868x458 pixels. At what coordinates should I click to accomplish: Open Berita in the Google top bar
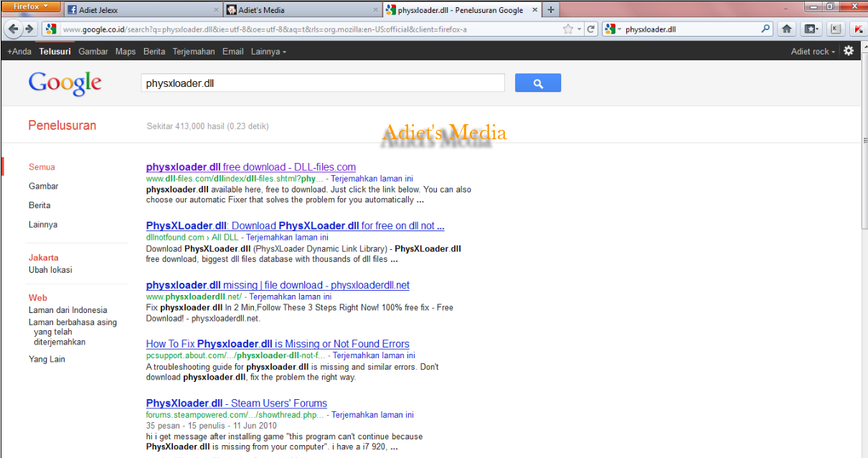154,52
